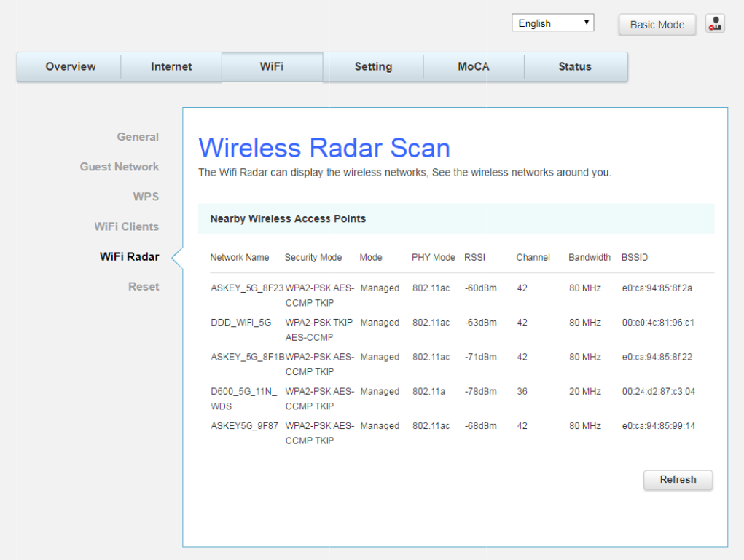Image resolution: width=744 pixels, height=560 pixels.
Task: Open the Overview tab
Action: [70, 66]
